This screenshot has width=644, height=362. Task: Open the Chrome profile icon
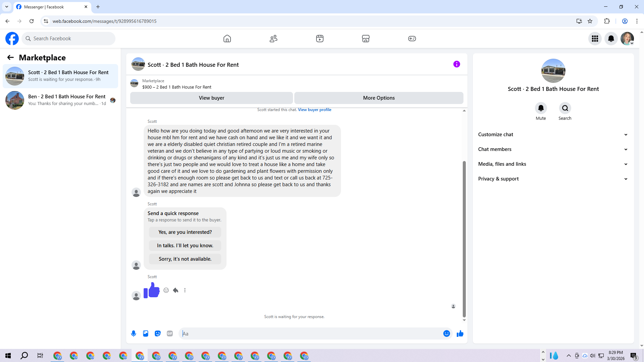[625, 21]
